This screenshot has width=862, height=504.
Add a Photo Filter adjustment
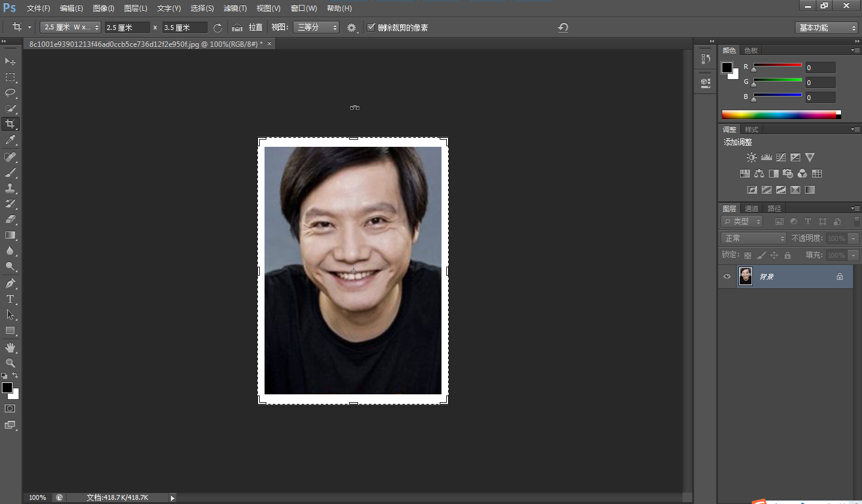point(788,174)
